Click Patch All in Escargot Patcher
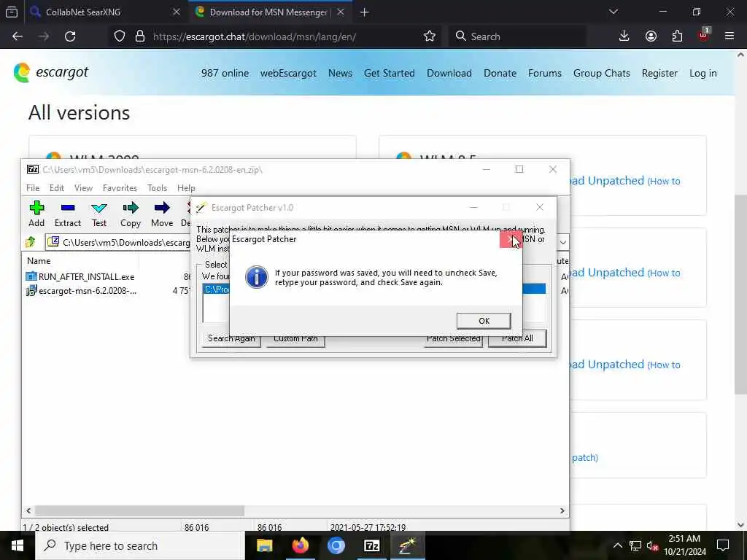This screenshot has height=560, width=747. tap(517, 338)
